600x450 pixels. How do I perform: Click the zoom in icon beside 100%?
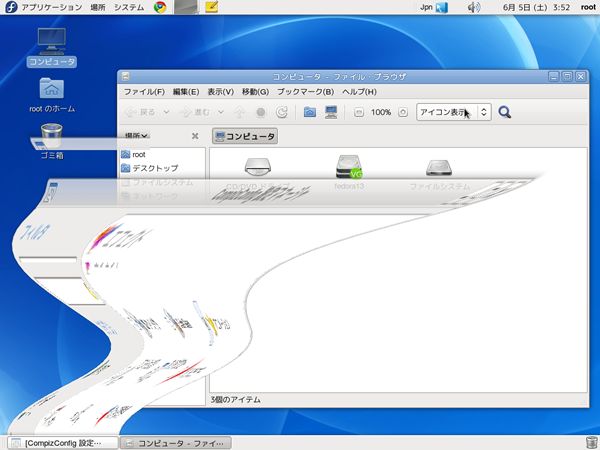pos(403,112)
